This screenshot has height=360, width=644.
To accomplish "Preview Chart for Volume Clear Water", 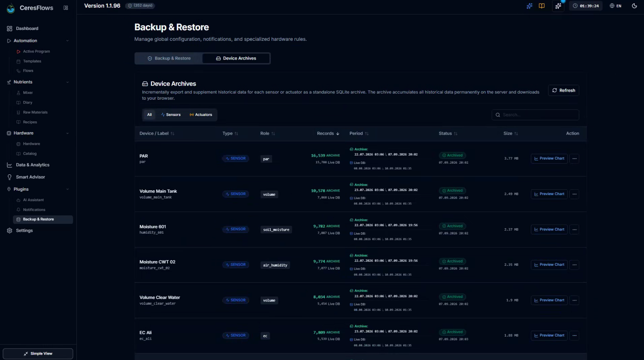I will click(x=549, y=300).
